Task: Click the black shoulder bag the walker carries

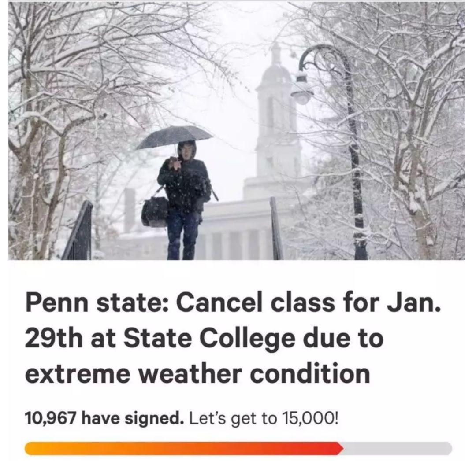Action: coord(155,211)
